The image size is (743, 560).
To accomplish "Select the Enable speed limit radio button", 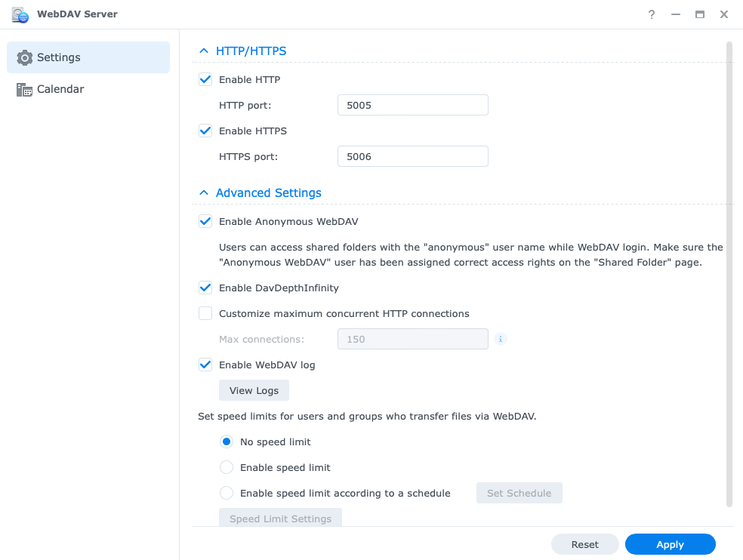I will coord(226,466).
